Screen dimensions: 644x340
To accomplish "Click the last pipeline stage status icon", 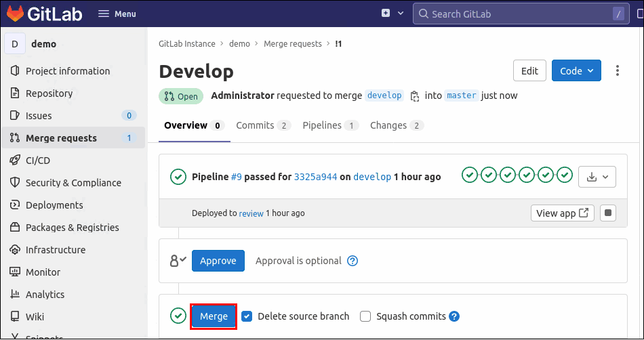I will [565, 175].
